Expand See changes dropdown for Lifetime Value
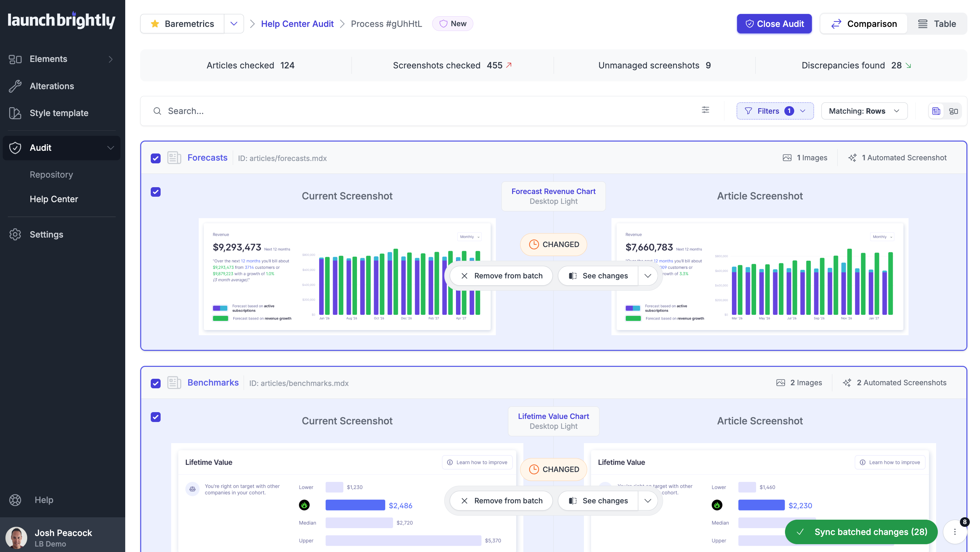Viewport: 980px width, 552px height. click(648, 501)
